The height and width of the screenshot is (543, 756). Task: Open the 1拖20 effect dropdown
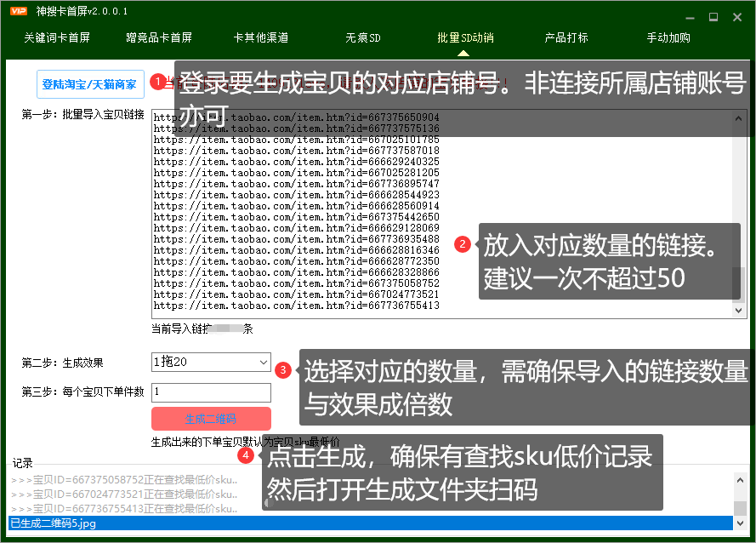pos(204,362)
